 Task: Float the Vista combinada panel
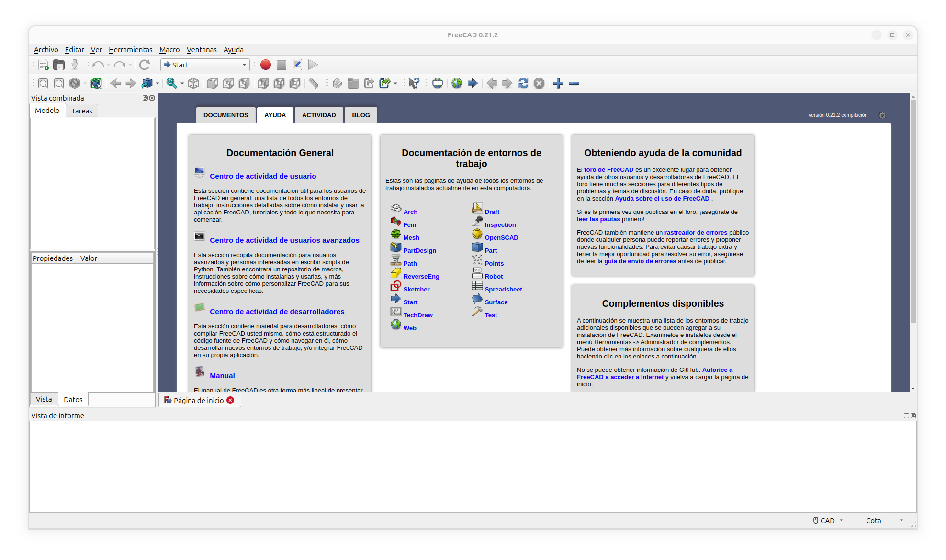click(145, 98)
